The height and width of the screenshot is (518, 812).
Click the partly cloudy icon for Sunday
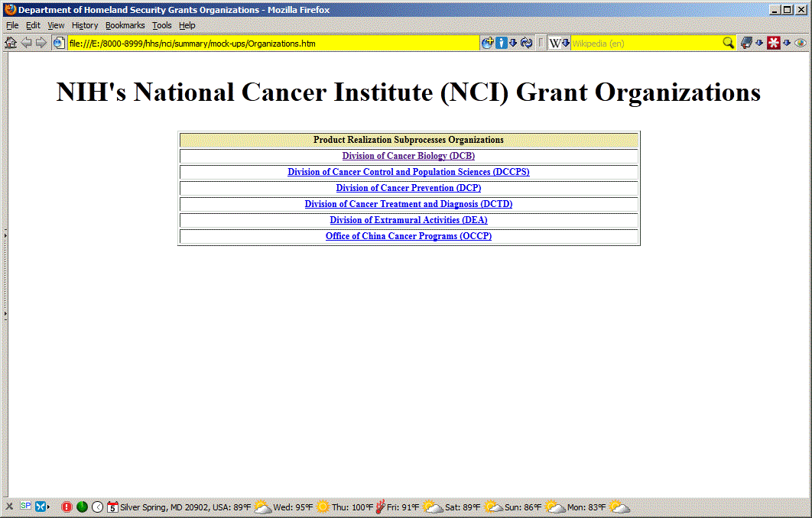pyautogui.click(x=554, y=507)
